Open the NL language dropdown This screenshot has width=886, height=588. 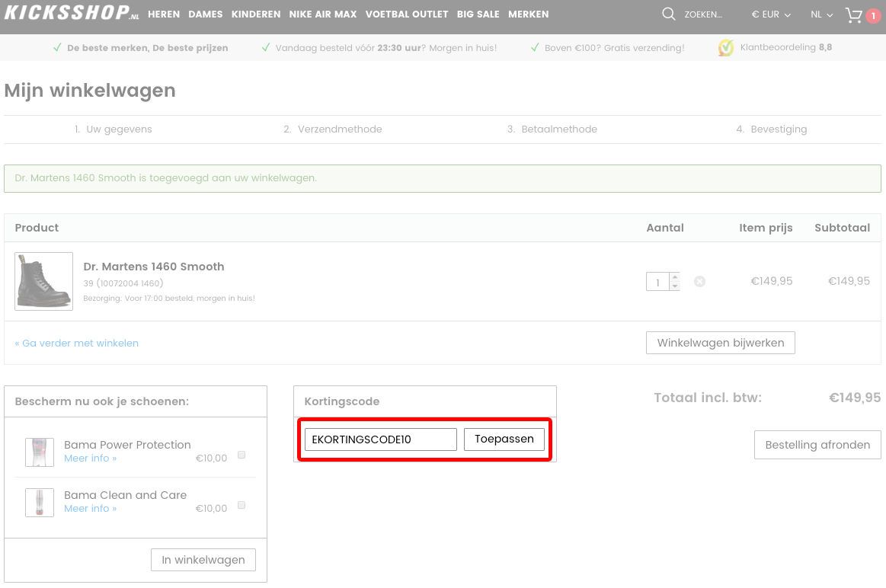pyautogui.click(x=821, y=14)
